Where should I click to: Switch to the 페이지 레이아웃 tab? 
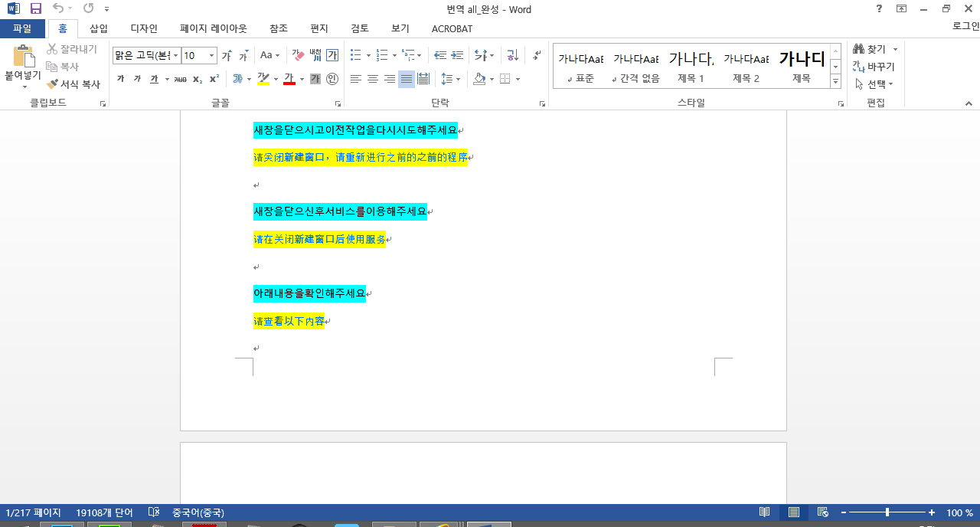click(214, 28)
